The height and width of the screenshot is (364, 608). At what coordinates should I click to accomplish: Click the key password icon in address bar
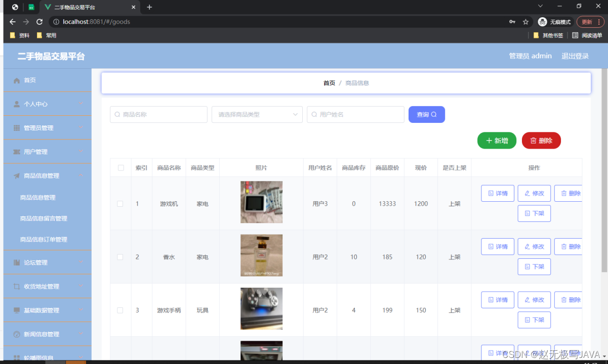coord(512,22)
